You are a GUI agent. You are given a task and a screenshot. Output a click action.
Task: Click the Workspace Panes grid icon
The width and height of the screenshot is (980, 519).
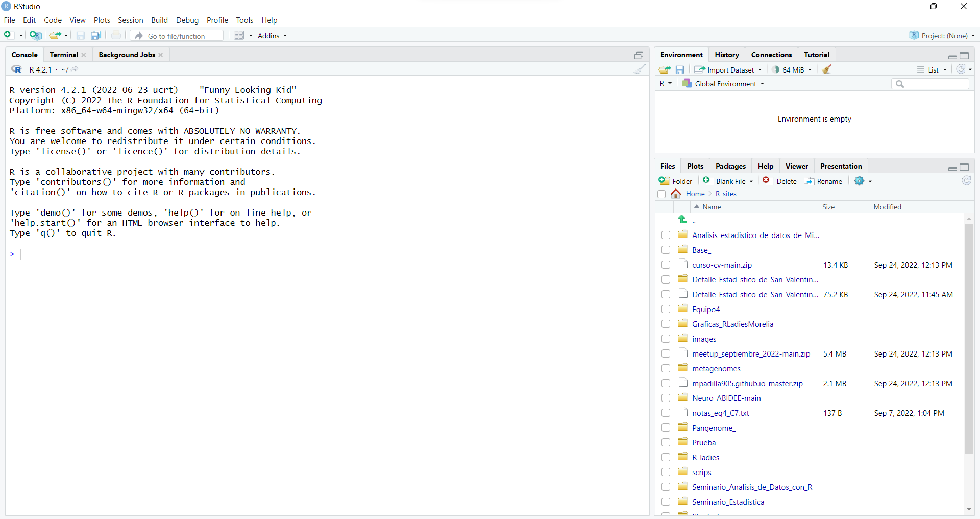(239, 35)
